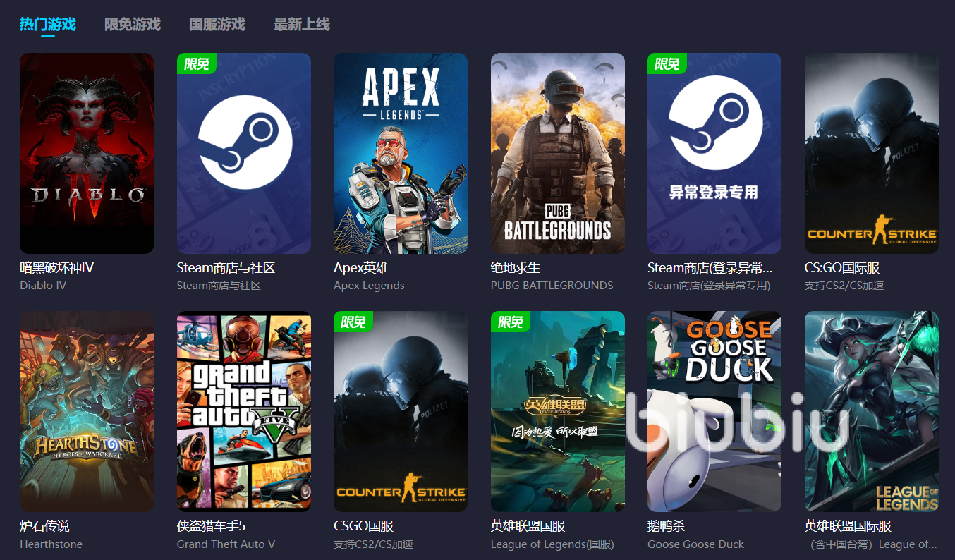This screenshot has width=955, height=560.
Task: Open the Diablo IV cover art
Action: tap(87, 153)
